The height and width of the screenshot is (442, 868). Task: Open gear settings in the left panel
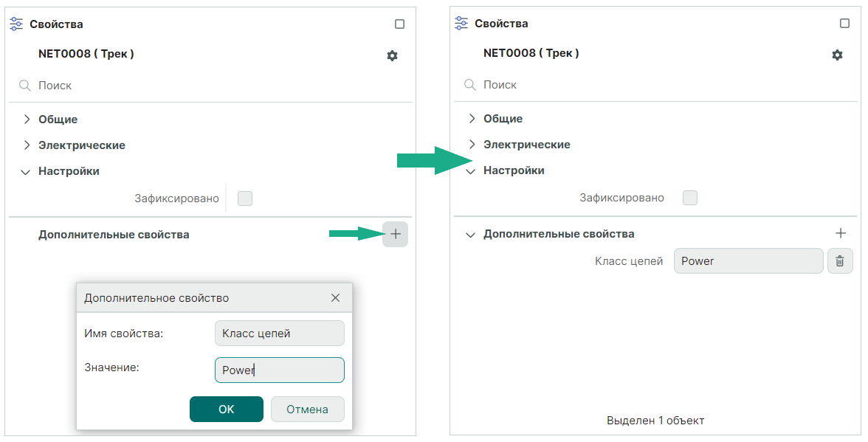click(x=392, y=55)
